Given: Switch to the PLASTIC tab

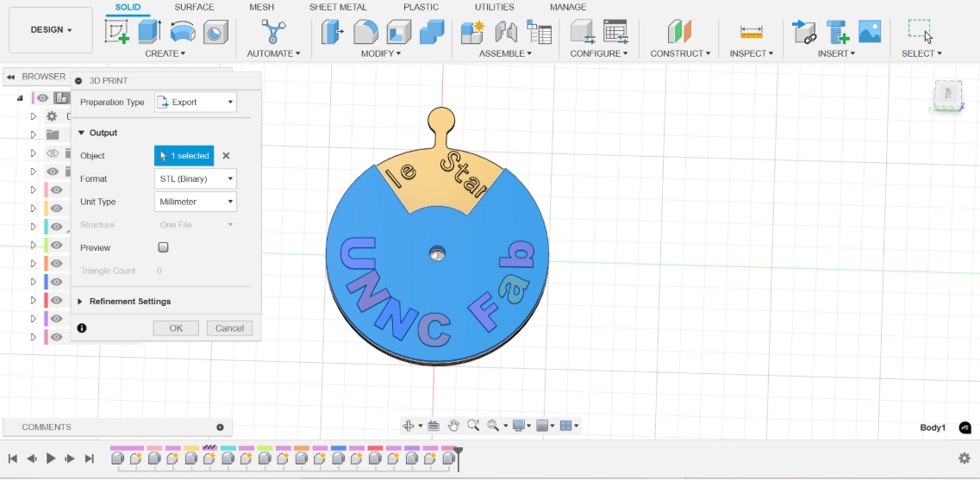Looking at the screenshot, I should [421, 8].
